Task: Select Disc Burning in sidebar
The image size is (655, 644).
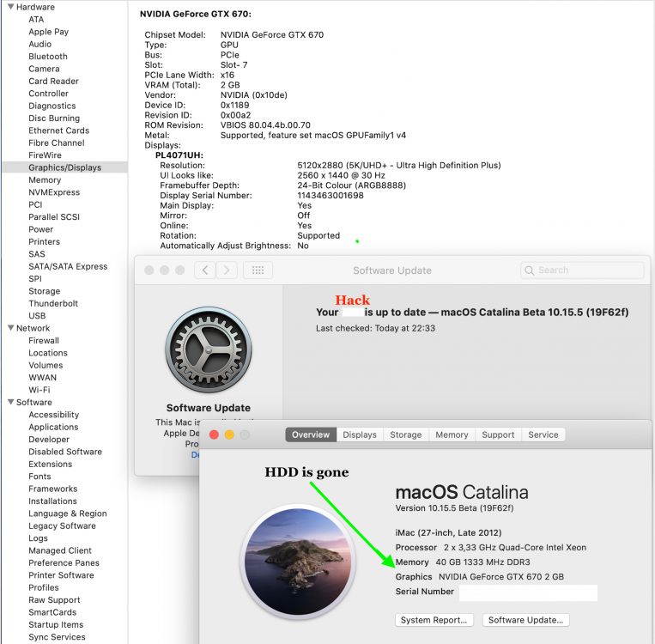Action: pyautogui.click(x=54, y=118)
